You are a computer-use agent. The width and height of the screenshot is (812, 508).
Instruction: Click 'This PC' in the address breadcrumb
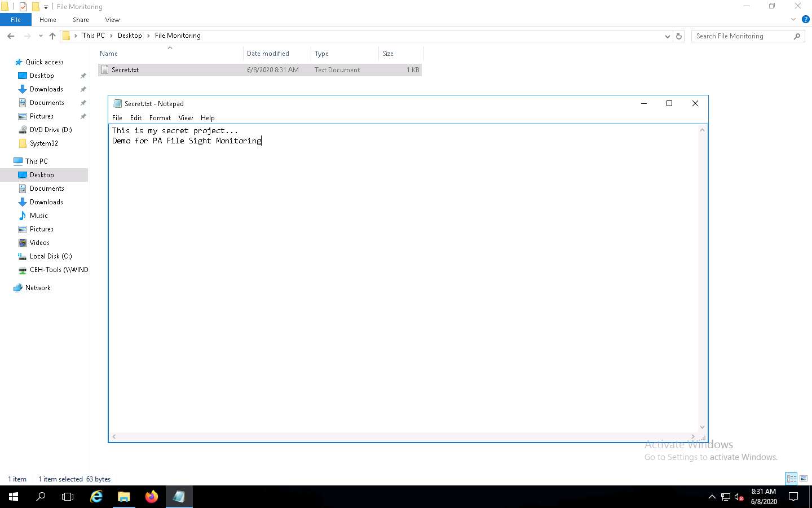pyautogui.click(x=93, y=36)
